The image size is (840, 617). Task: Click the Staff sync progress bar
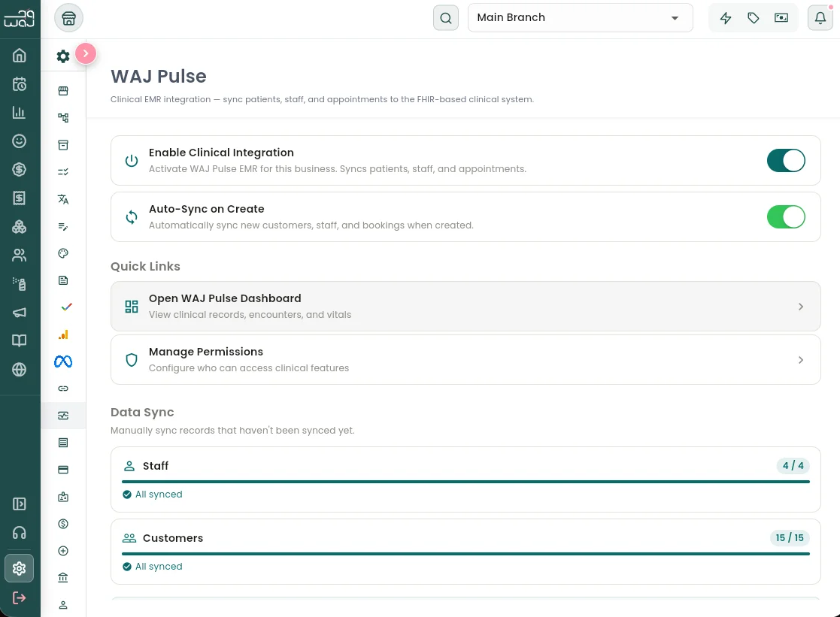click(x=465, y=481)
